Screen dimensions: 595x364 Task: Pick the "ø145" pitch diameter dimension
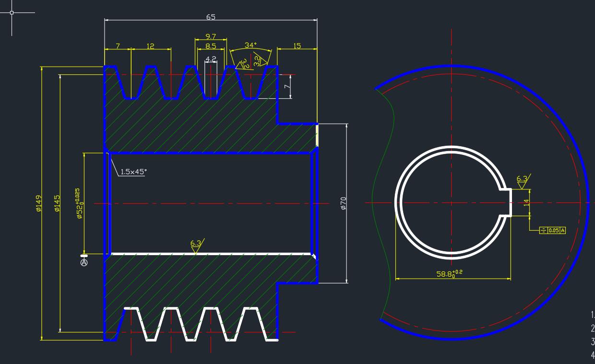pyautogui.click(x=57, y=203)
